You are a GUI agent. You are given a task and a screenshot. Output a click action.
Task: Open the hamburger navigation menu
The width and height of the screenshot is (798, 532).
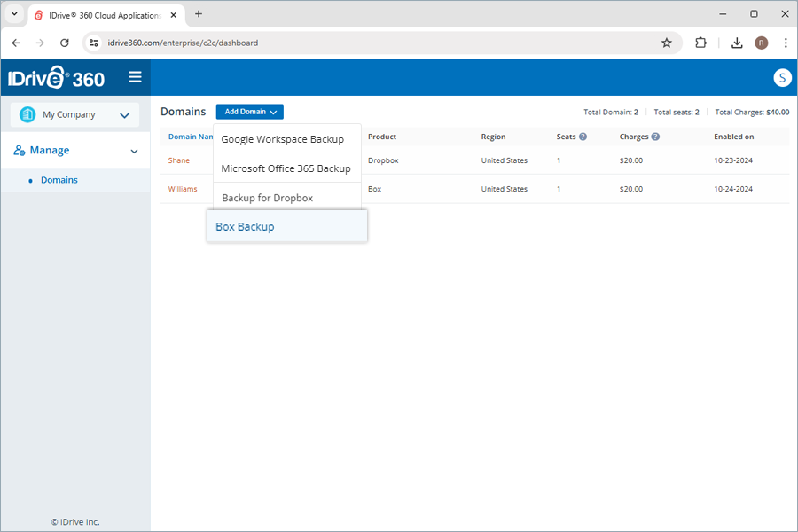(135, 77)
